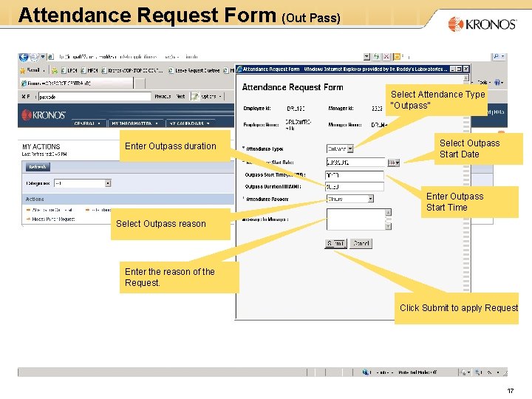Click the status bar zoom level control
This screenshot has width=532, height=399.
[486, 372]
